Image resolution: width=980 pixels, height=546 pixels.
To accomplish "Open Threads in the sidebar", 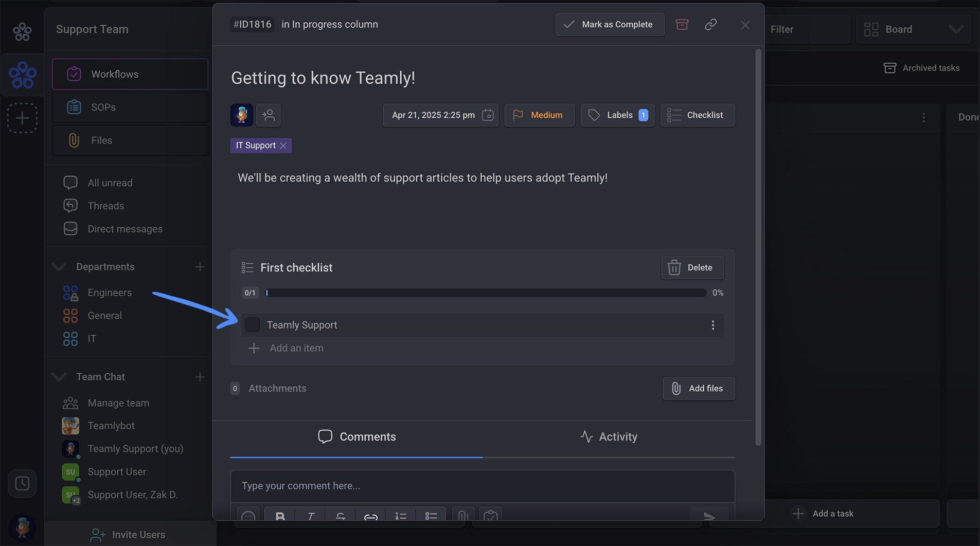I will pyautogui.click(x=94, y=206).
